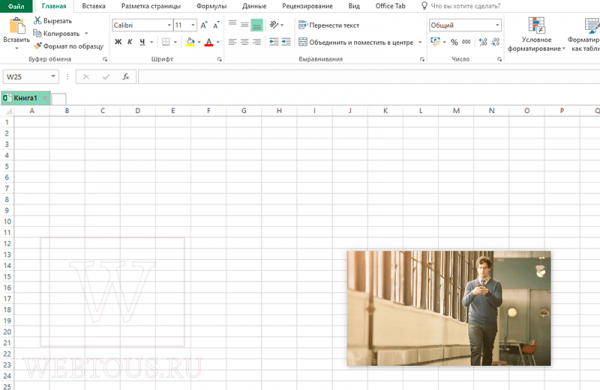Apply the yellow fill color bucket

190,42
